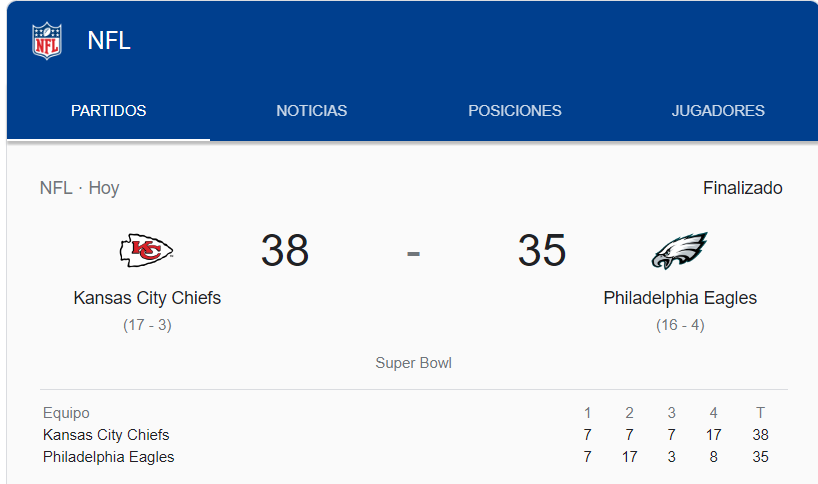
Task: Switch to the Noticias tab
Action: click(x=311, y=111)
